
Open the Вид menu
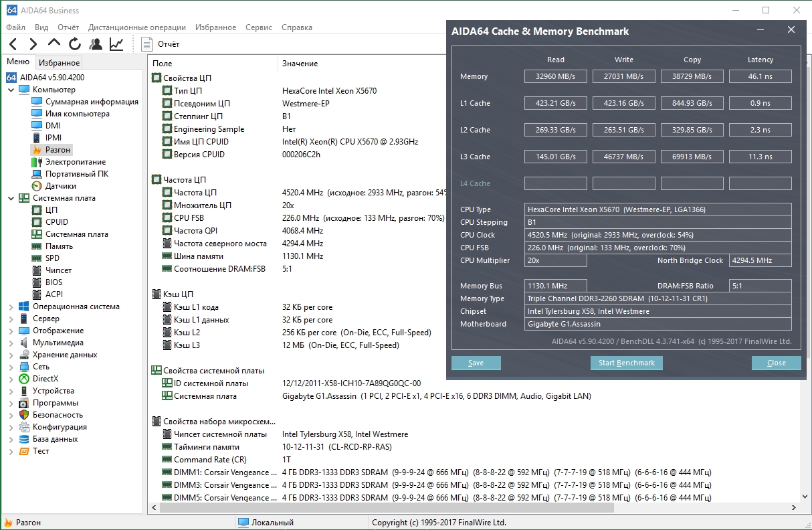[41, 27]
